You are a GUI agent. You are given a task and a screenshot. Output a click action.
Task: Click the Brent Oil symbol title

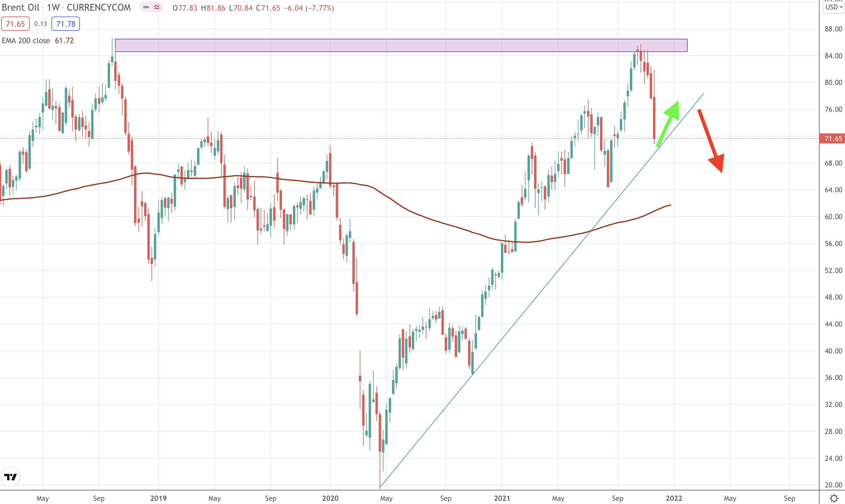click(21, 7)
